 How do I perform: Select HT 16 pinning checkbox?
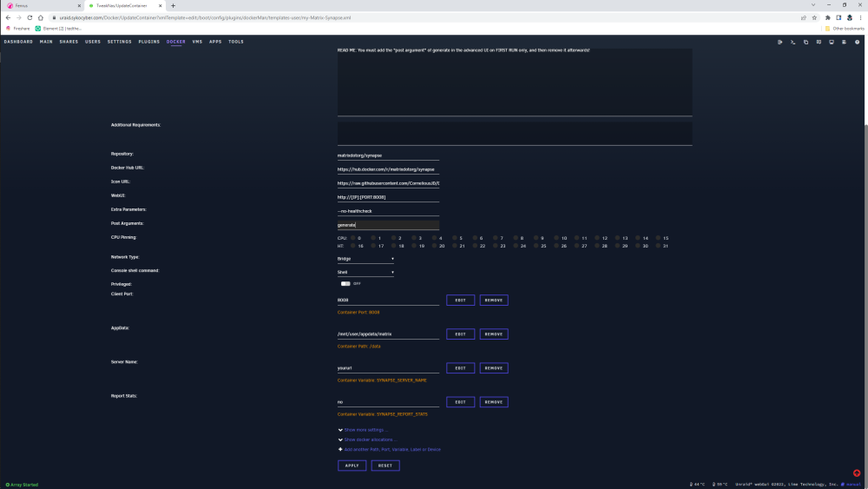click(353, 246)
